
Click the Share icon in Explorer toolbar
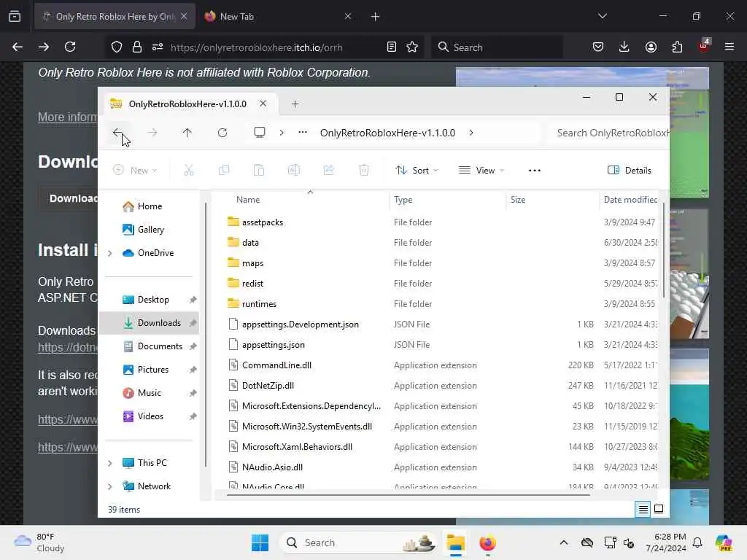coord(329,170)
